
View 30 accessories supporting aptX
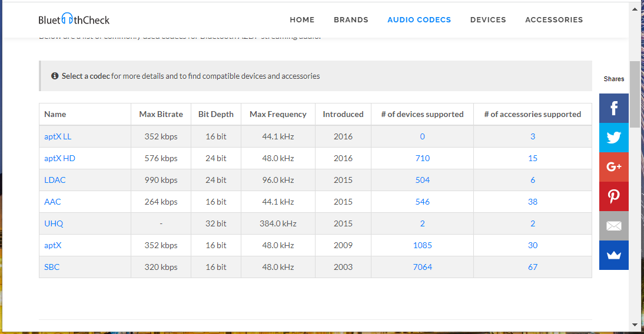tap(533, 245)
